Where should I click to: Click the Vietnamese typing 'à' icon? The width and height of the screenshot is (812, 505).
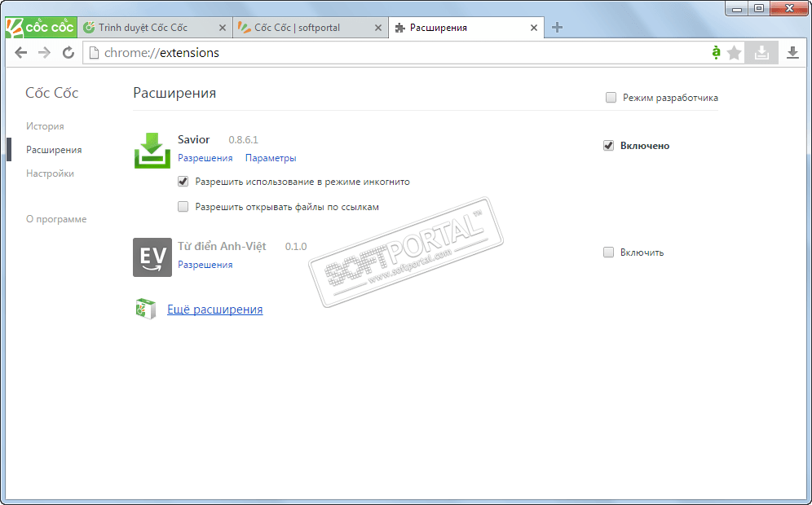click(x=716, y=52)
